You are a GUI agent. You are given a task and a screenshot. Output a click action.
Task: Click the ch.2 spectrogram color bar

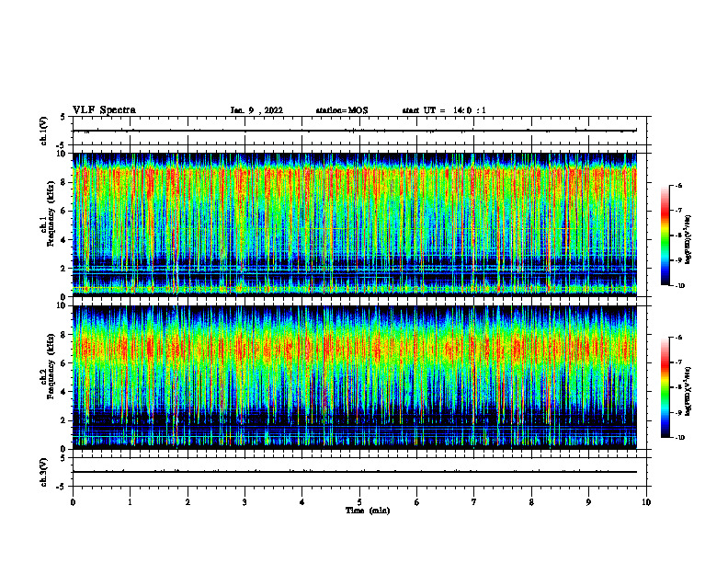(665, 387)
